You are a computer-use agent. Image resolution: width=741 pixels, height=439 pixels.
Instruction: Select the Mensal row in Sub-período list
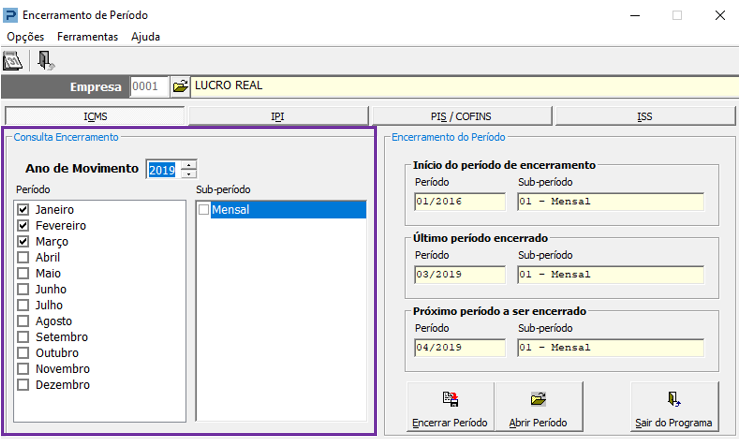(x=288, y=209)
